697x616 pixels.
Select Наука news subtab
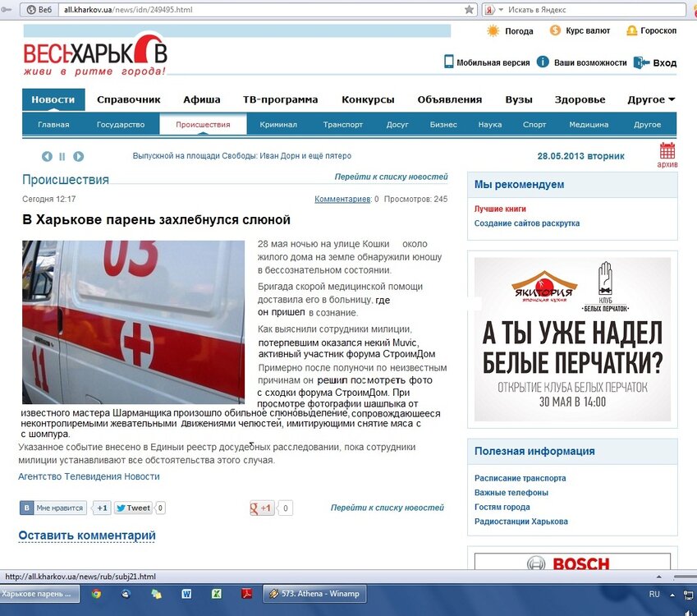pyautogui.click(x=490, y=125)
